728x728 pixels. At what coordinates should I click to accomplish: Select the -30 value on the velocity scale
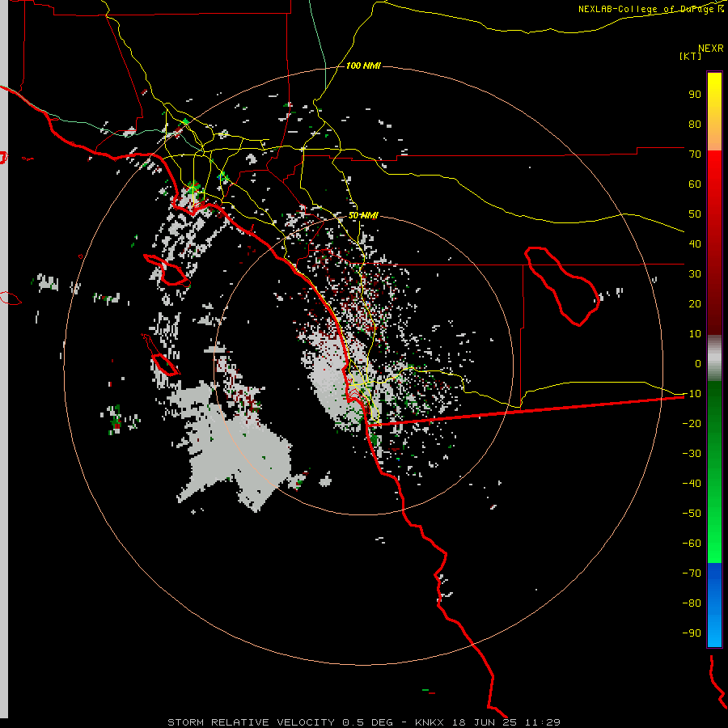[x=692, y=454]
